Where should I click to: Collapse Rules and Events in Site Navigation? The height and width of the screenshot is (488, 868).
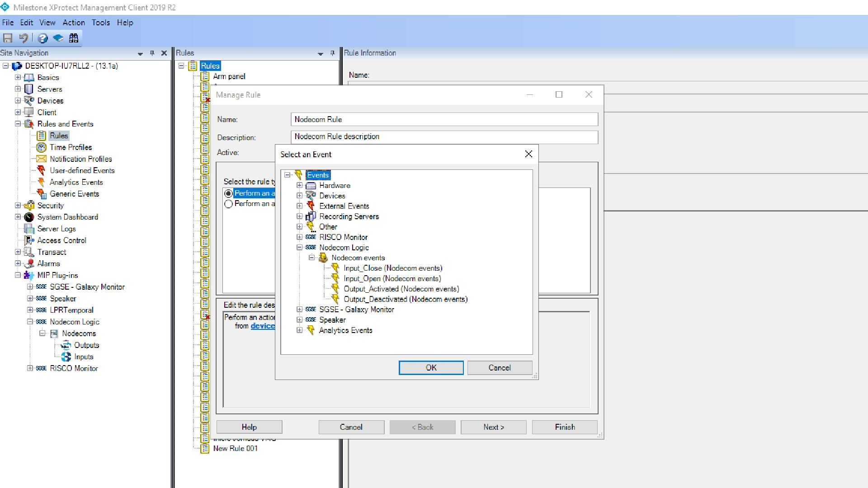coord(18,124)
